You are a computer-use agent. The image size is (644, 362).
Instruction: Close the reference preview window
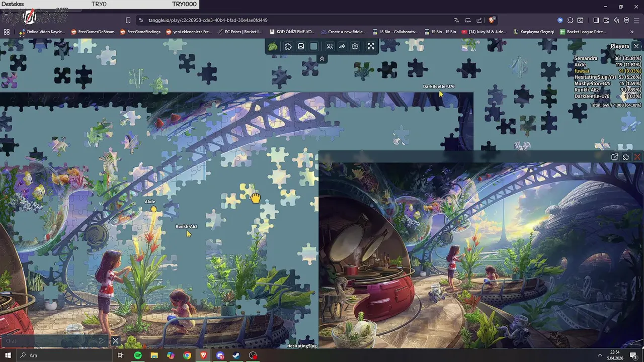(637, 157)
